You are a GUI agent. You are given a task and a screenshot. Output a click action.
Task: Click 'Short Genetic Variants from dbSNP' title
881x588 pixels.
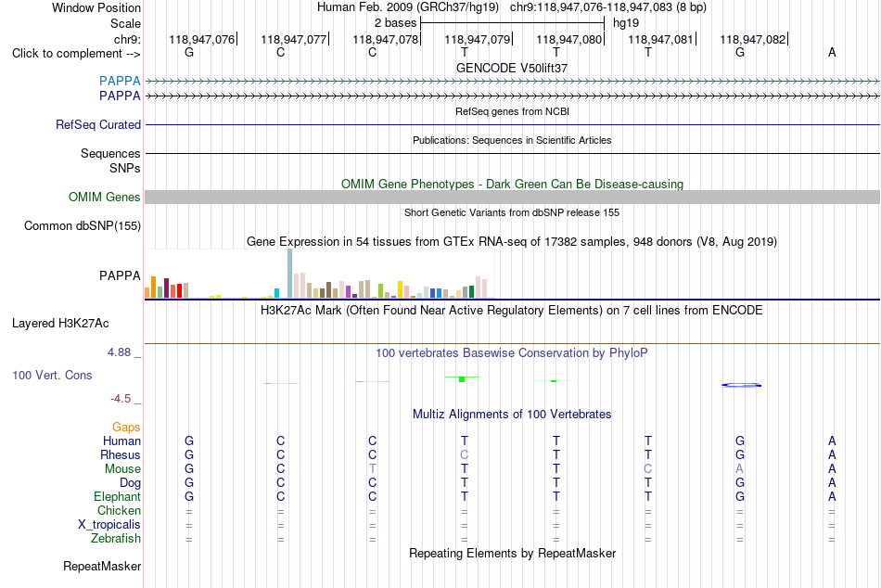coord(512,213)
